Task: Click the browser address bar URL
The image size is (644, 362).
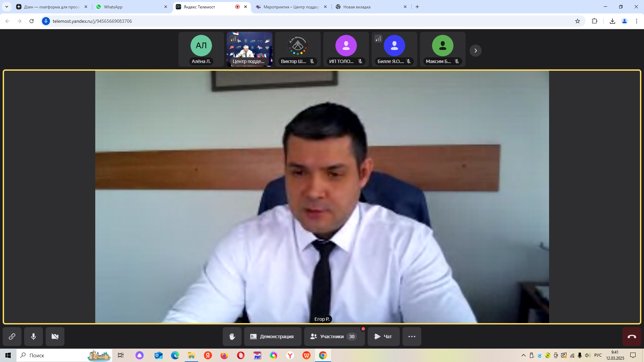Action: 92,21
